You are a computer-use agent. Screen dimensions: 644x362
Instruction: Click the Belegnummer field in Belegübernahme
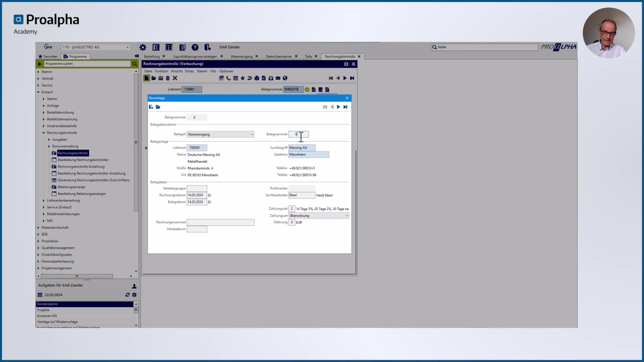[x=299, y=134]
